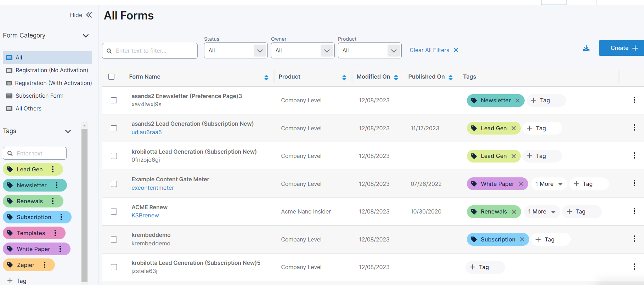Open options menu for ACME Renew row

click(634, 211)
